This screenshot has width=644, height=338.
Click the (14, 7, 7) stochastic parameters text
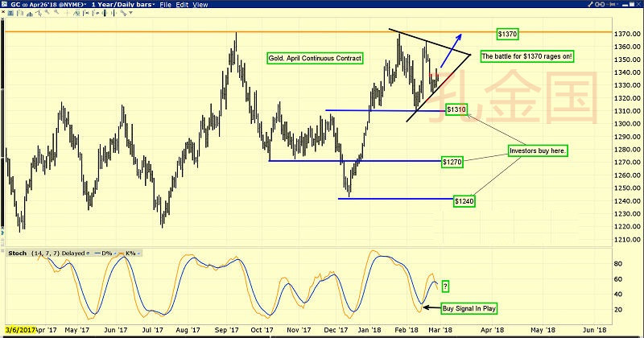pos(46,253)
